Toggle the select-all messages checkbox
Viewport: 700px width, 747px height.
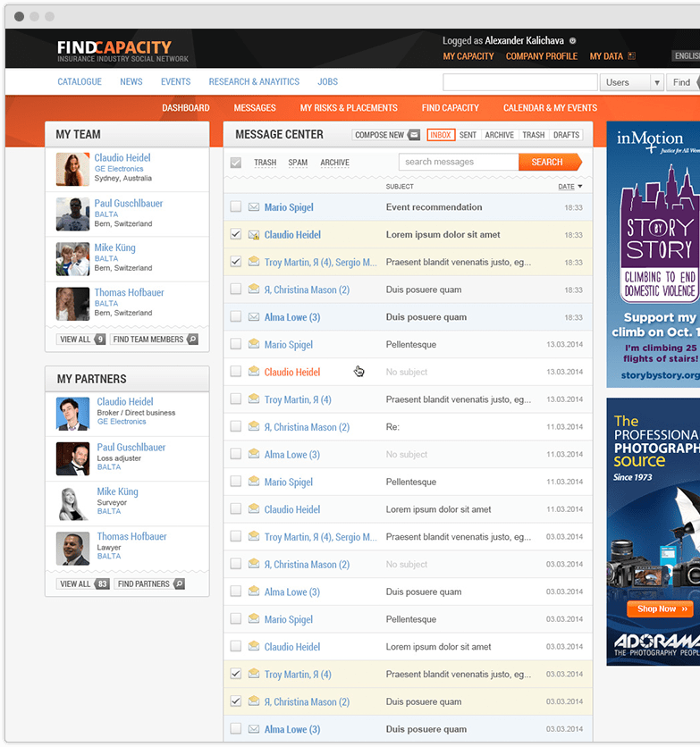(x=235, y=163)
